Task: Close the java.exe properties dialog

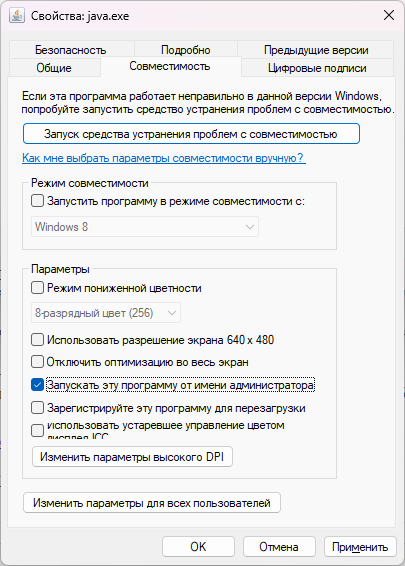Action: pos(389,16)
